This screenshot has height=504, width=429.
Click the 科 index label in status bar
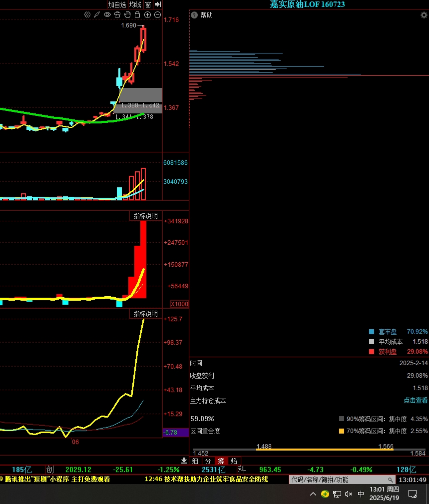click(242, 470)
